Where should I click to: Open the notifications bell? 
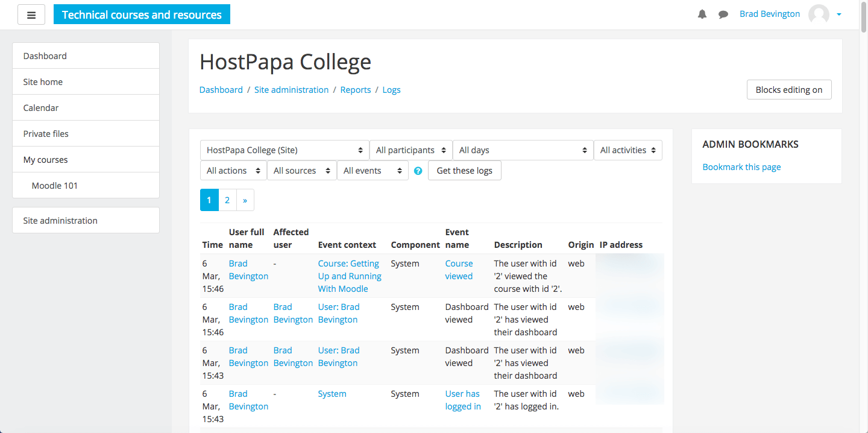pos(702,14)
